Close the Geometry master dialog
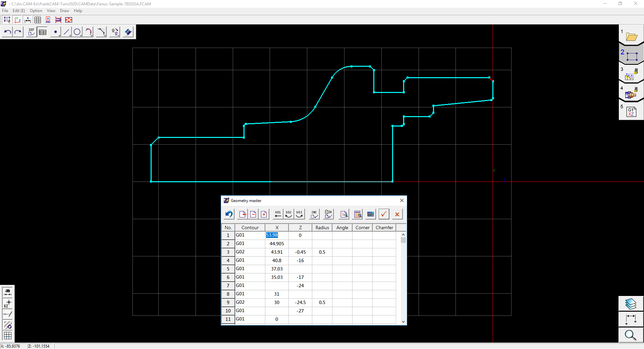Viewport: 644px width, 349px height. (402, 200)
